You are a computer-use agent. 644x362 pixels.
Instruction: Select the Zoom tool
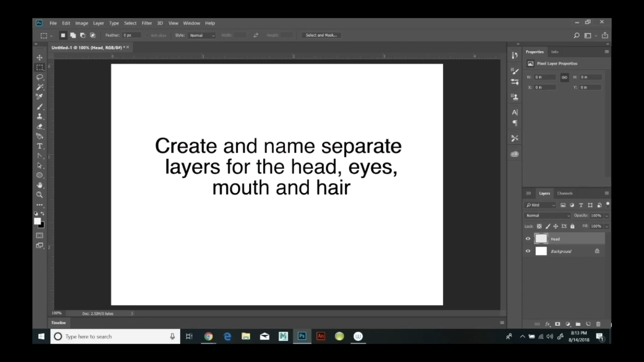40,195
